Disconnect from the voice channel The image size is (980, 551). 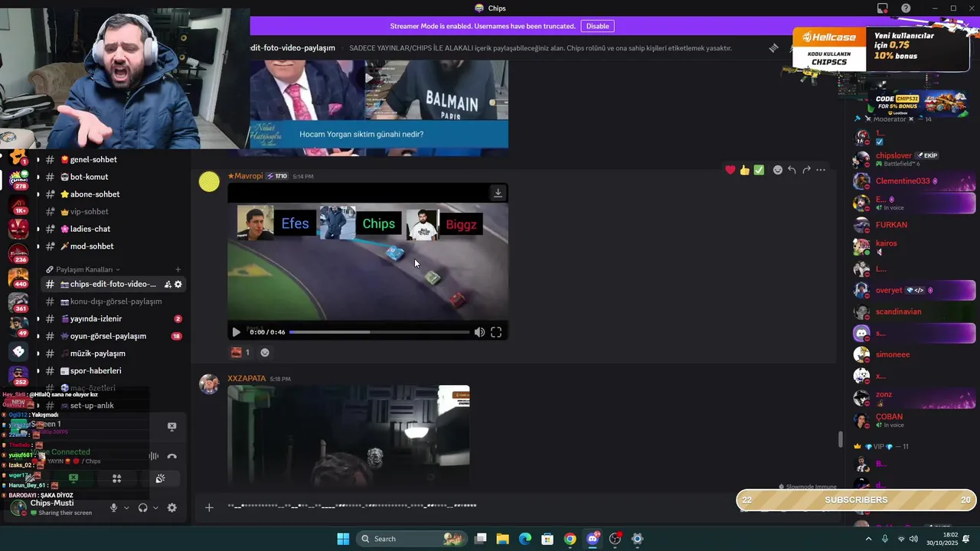click(x=171, y=456)
